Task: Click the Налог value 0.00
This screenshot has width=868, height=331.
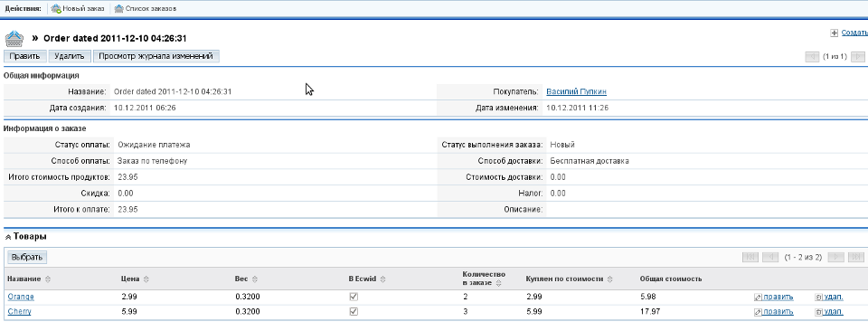Action: point(558,194)
